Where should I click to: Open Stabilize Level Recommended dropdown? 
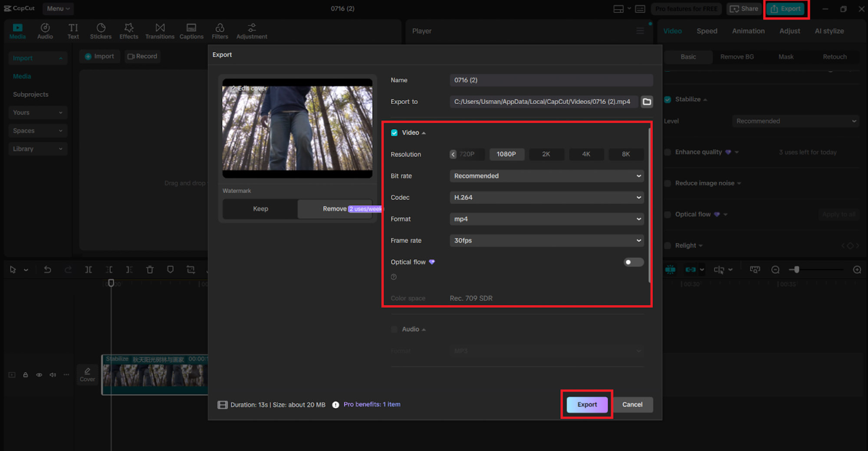[796, 121]
